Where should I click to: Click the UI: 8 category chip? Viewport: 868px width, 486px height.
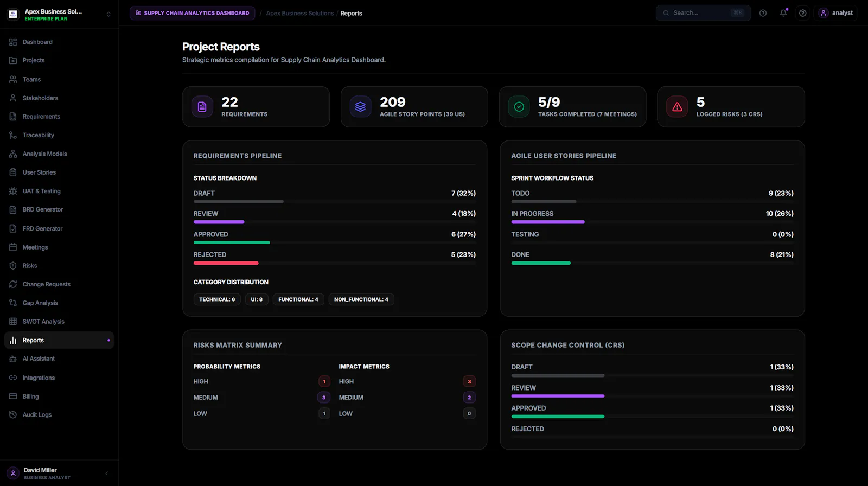(x=257, y=299)
